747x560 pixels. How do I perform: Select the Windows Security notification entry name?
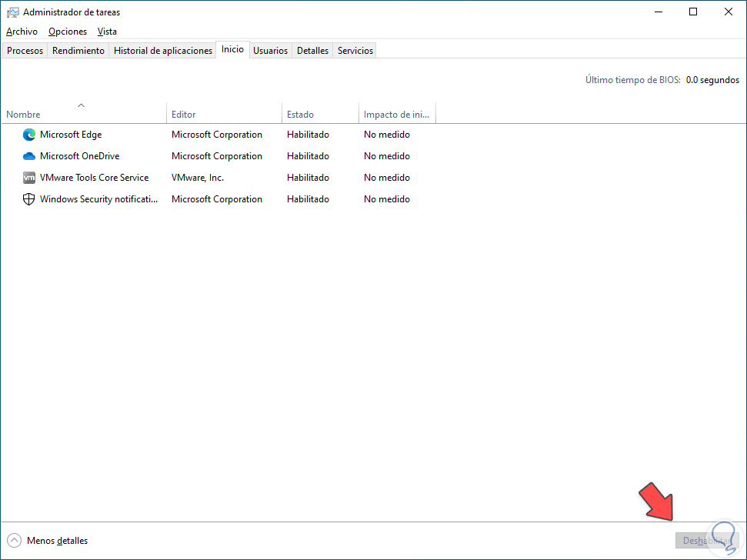(x=98, y=199)
